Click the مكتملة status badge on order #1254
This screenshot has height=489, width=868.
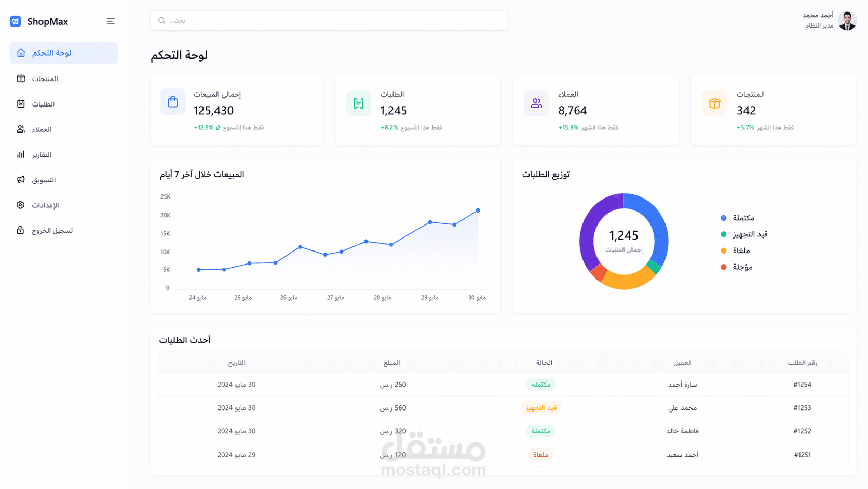(540, 384)
